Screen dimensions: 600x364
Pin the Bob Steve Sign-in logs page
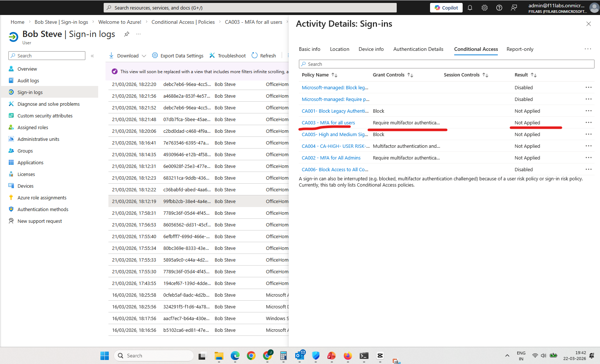point(127,34)
